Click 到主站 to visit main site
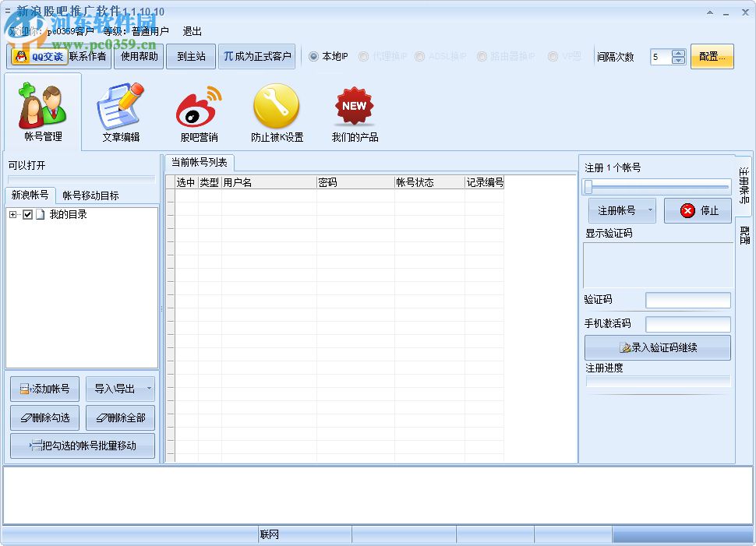 (x=190, y=56)
